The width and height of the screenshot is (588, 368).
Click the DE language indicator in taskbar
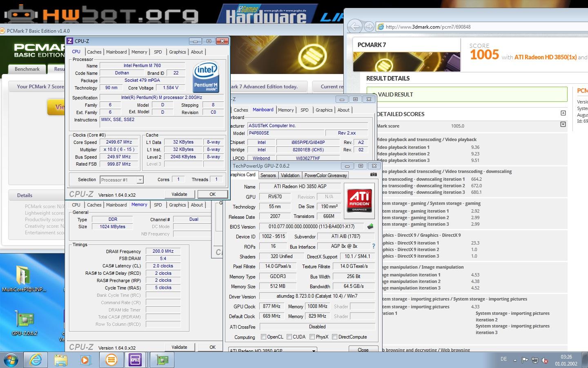503,359
